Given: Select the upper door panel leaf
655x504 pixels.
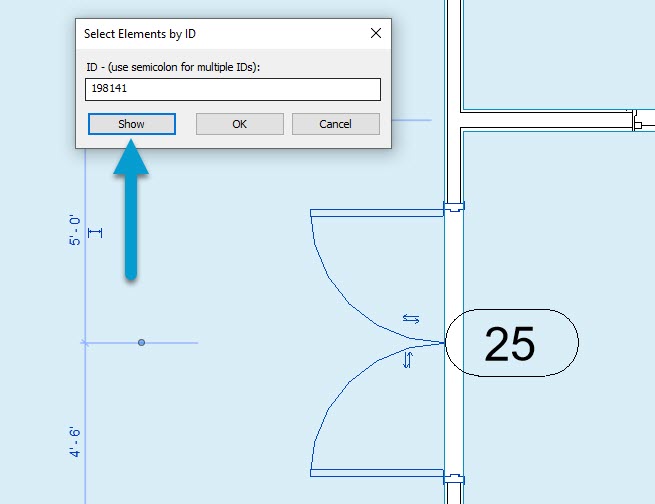Looking at the screenshot, I should pos(376,212).
